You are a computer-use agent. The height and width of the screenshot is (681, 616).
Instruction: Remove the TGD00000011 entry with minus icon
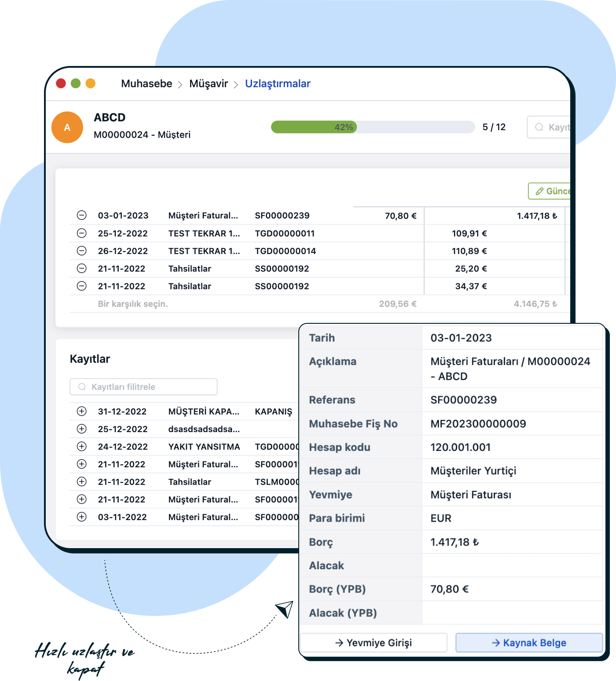pos(82,233)
